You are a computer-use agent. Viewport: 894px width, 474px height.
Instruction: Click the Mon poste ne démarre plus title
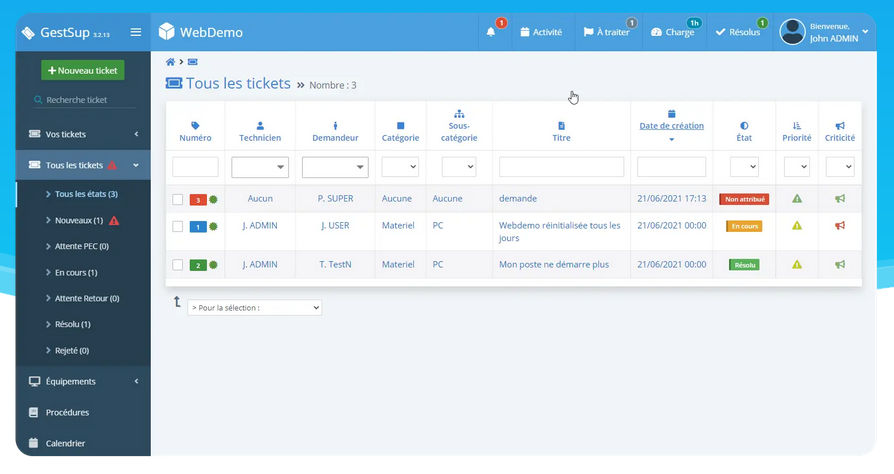click(x=554, y=265)
